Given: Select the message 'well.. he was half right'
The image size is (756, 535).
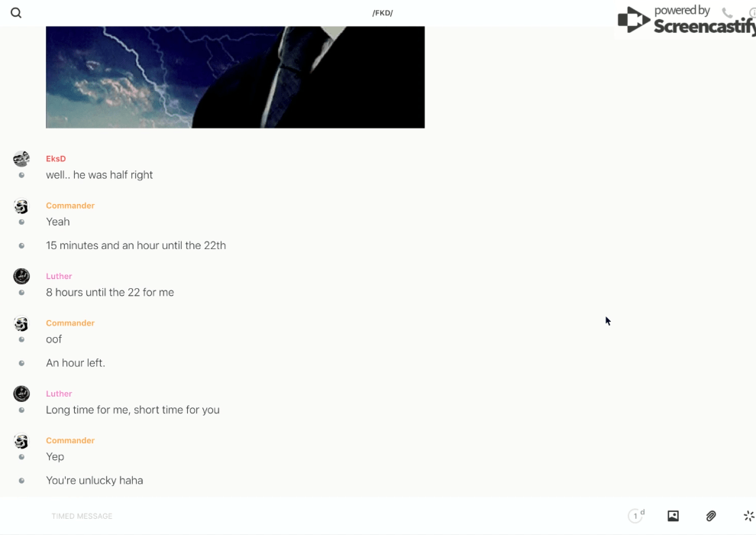Looking at the screenshot, I should tap(99, 175).
